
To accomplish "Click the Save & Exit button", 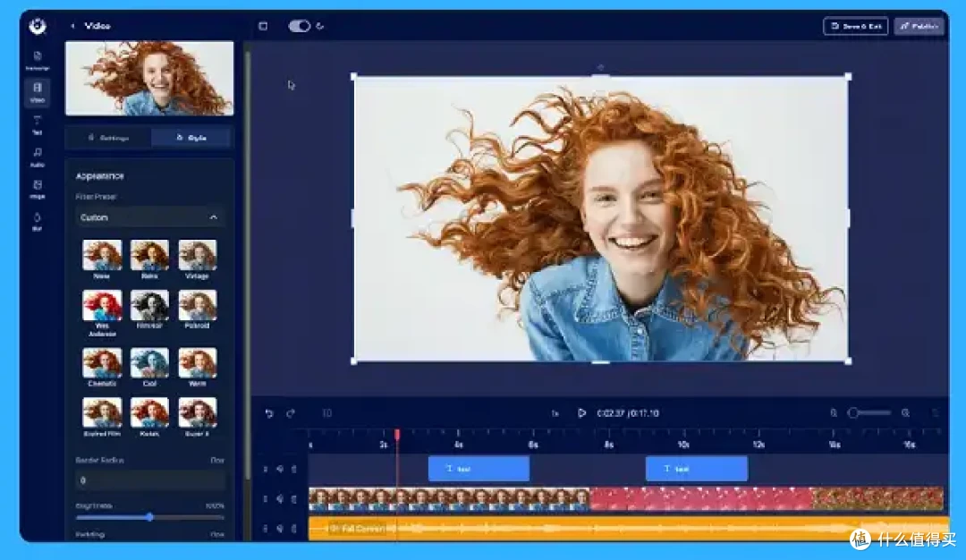I will coord(855,26).
